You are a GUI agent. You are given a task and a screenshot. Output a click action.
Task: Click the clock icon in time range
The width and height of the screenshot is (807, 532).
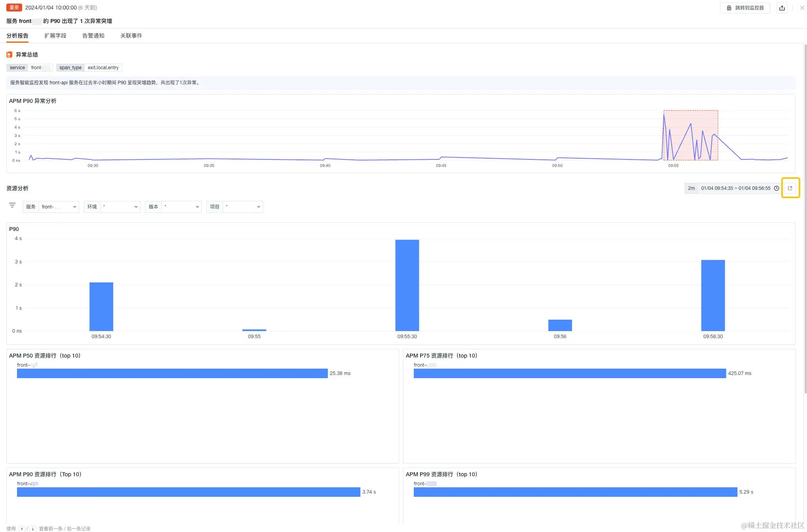(777, 188)
